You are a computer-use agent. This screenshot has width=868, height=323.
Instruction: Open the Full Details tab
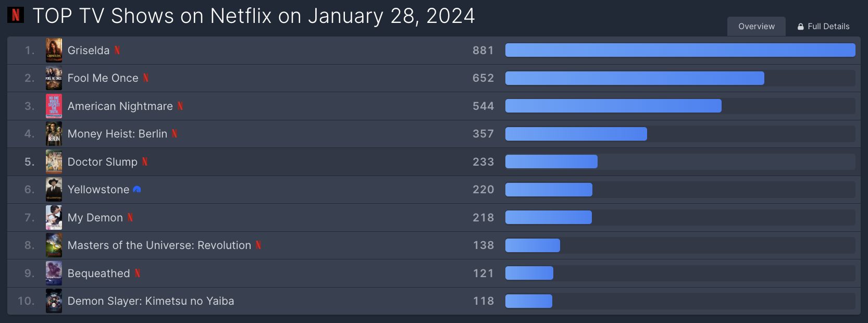[824, 26]
